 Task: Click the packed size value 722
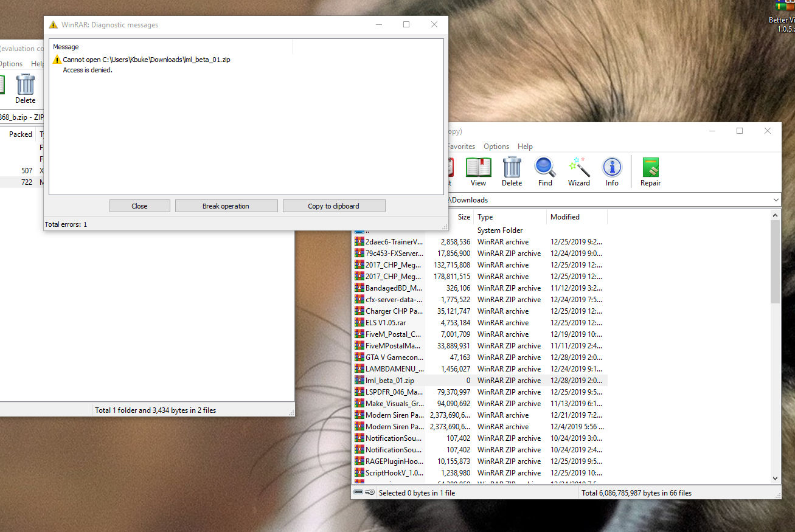(x=27, y=182)
